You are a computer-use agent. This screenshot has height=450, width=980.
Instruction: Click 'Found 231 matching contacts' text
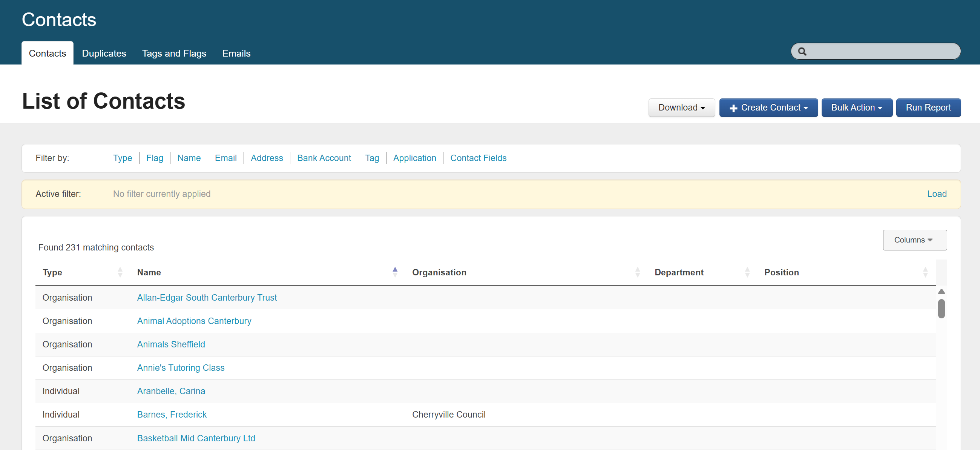click(x=96, y=247)
